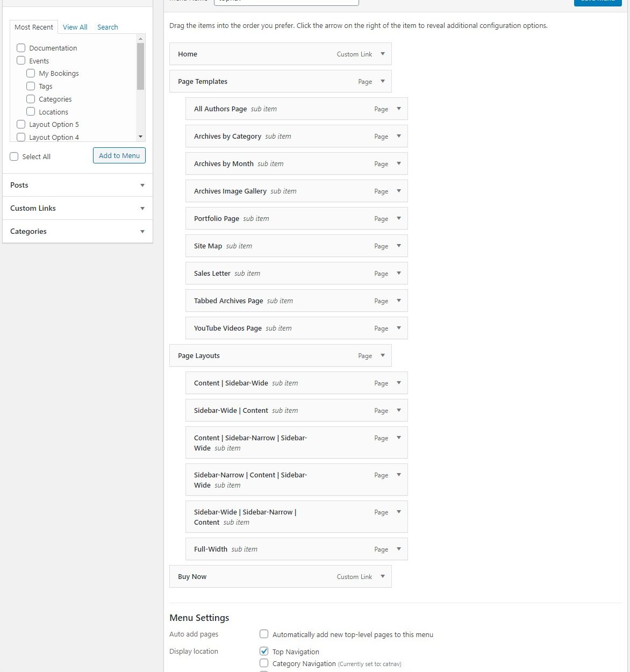The height and width of the screenshot is (672, 630).
Task: Uncheck the Top Navigation display location
Action: [x=264, y=651]
